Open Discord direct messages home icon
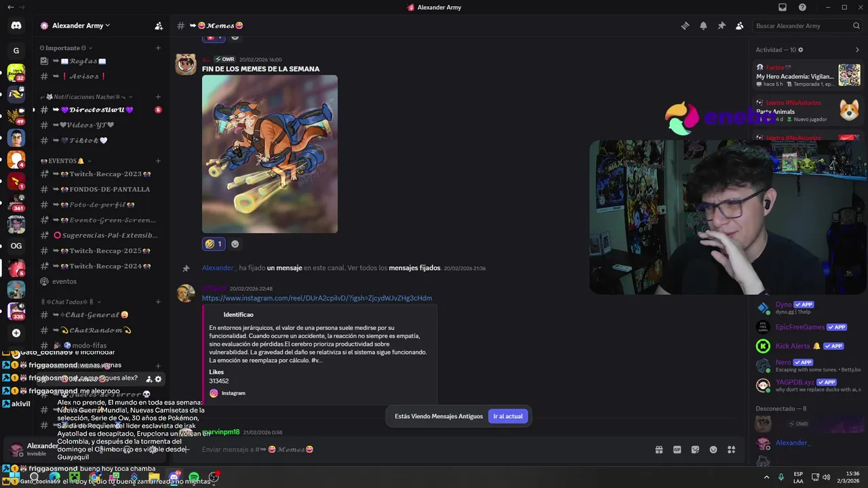868x488 pixels. pos(16,26)
